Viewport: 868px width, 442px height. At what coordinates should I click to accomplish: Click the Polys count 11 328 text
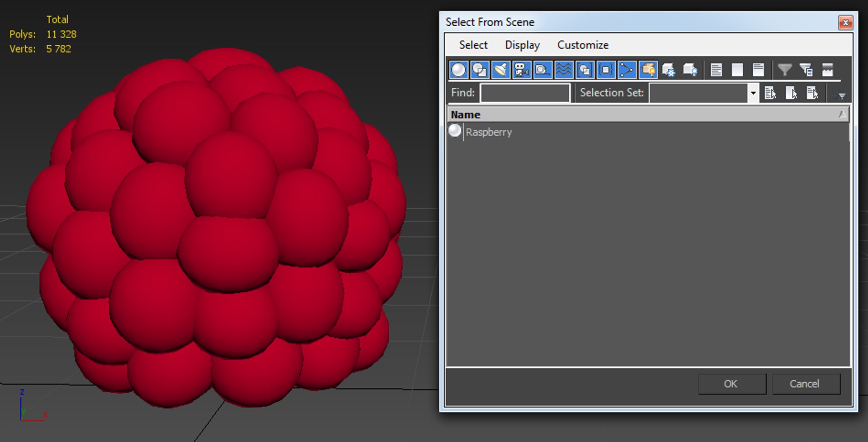pyautogui.click(x=61, y=34)
